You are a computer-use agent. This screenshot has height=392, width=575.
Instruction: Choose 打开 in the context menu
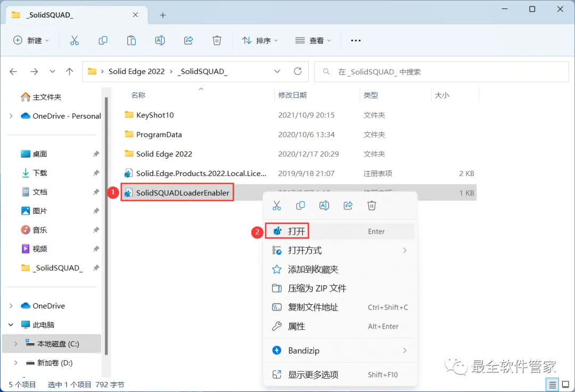[340, 231]
